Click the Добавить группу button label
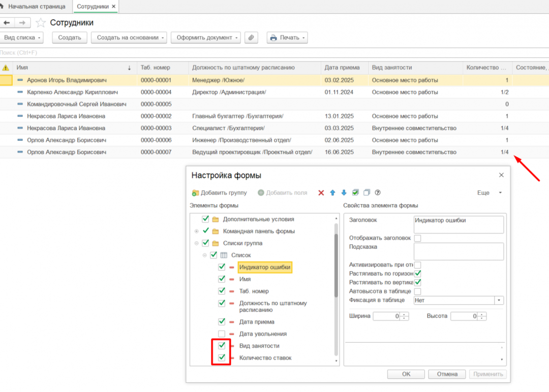The image size is (549, 392). pos(224,192)
